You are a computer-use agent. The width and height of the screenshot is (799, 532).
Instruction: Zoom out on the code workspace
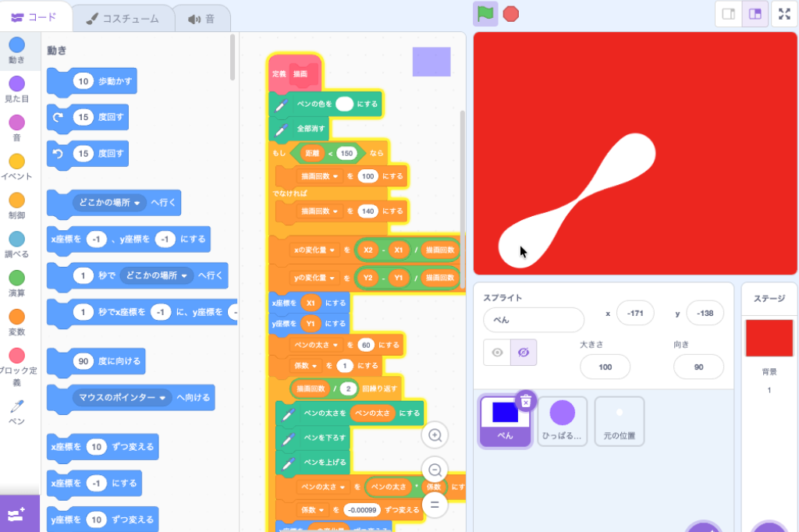[435, 470]
